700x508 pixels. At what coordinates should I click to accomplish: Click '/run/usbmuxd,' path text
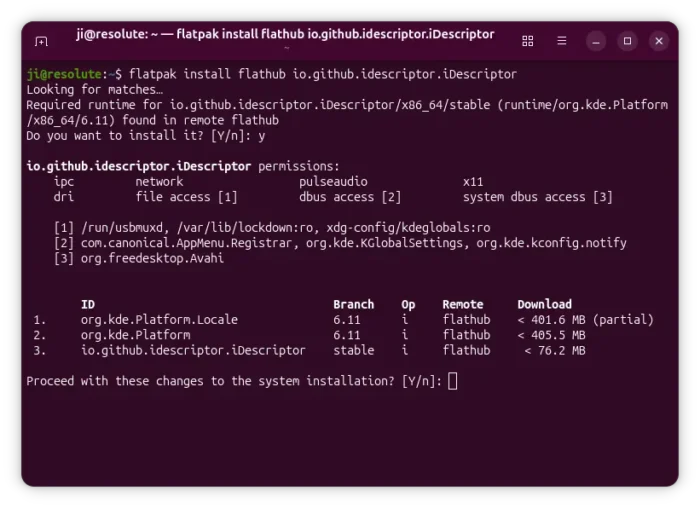coord(125,228)
